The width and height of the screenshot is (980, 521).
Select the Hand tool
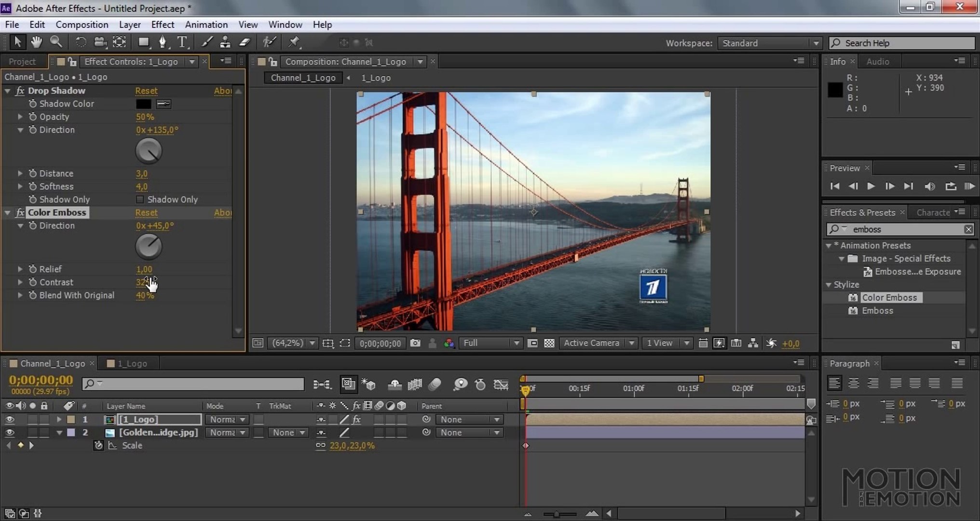(36, 42)
